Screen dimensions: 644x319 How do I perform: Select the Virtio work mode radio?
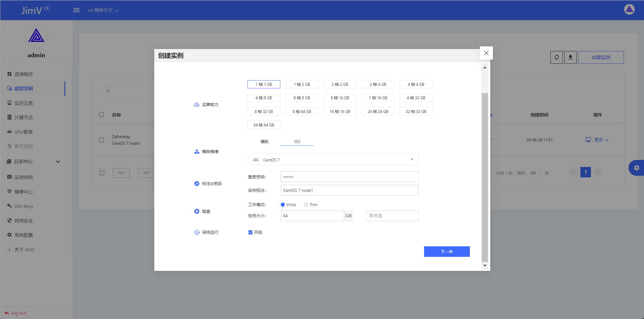[283, 205]
